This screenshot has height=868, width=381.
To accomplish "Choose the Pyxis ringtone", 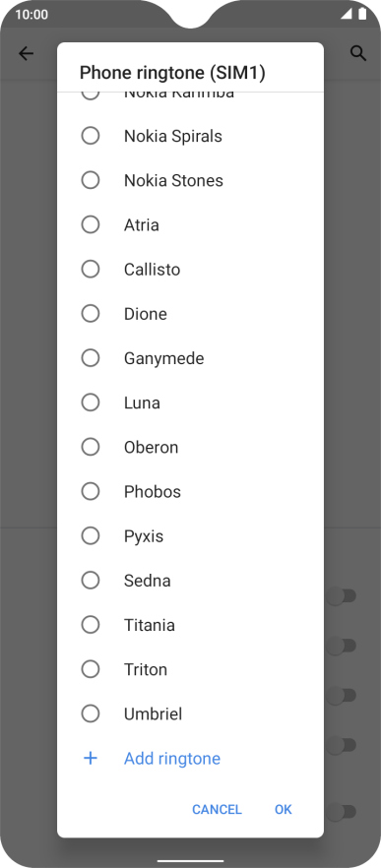I will coord(191,535).
